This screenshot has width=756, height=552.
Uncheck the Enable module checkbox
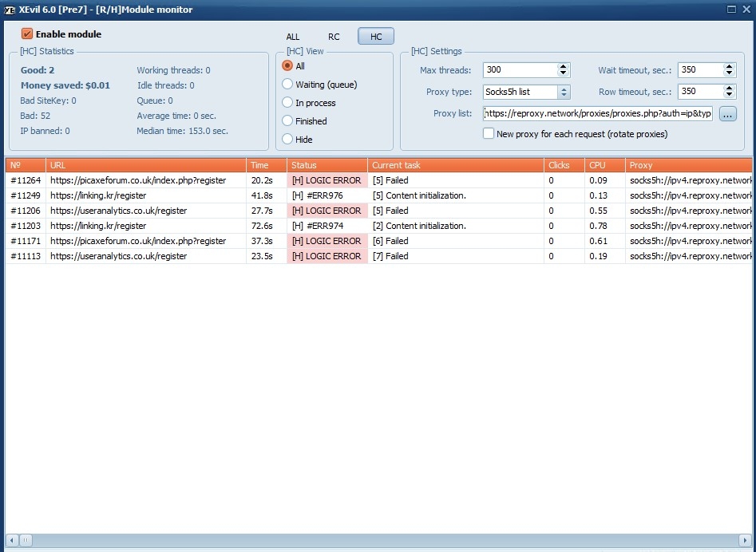click(x=27, y=34)
